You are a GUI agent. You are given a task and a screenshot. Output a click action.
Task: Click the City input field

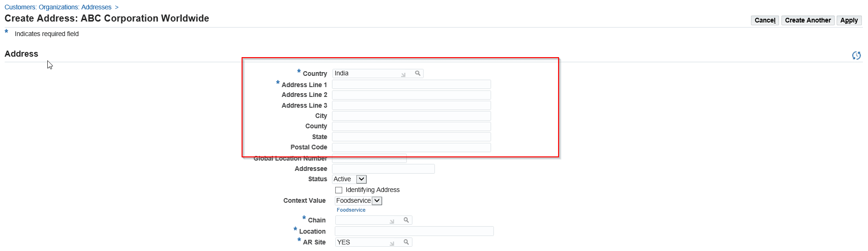pyautogui.click(x=412, y=116)
